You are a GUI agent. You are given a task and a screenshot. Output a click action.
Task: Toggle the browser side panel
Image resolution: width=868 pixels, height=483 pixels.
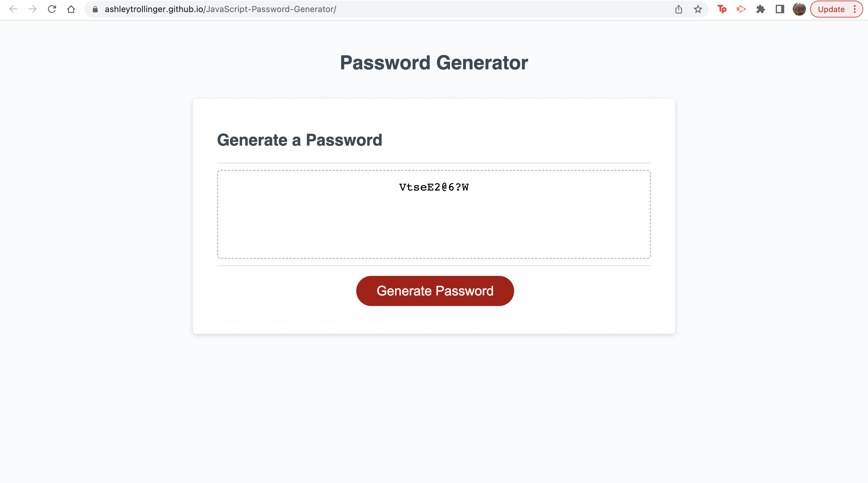[x=779, y=9]
